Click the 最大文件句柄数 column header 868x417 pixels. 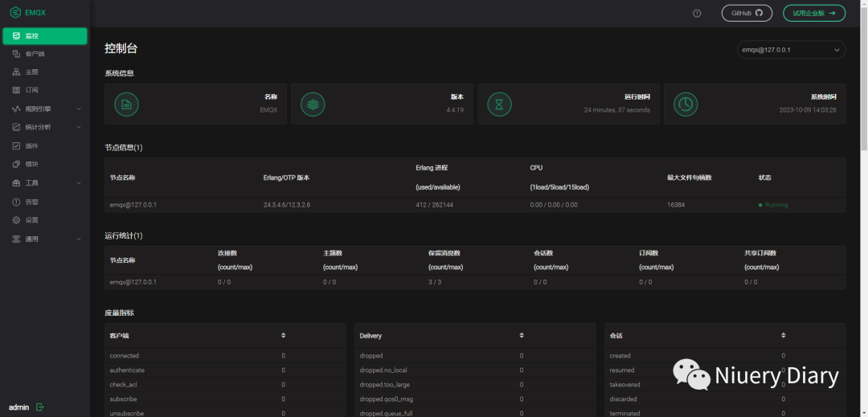coord(690,178)
